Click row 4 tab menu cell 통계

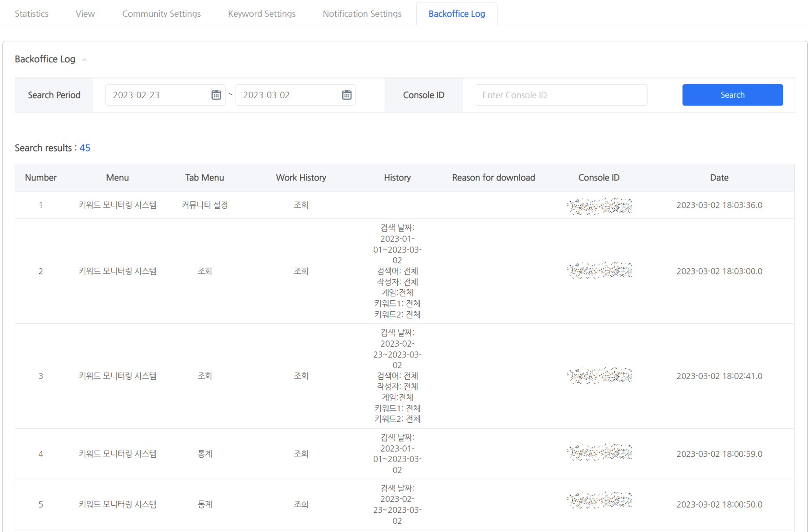click(x=205, y=453)
